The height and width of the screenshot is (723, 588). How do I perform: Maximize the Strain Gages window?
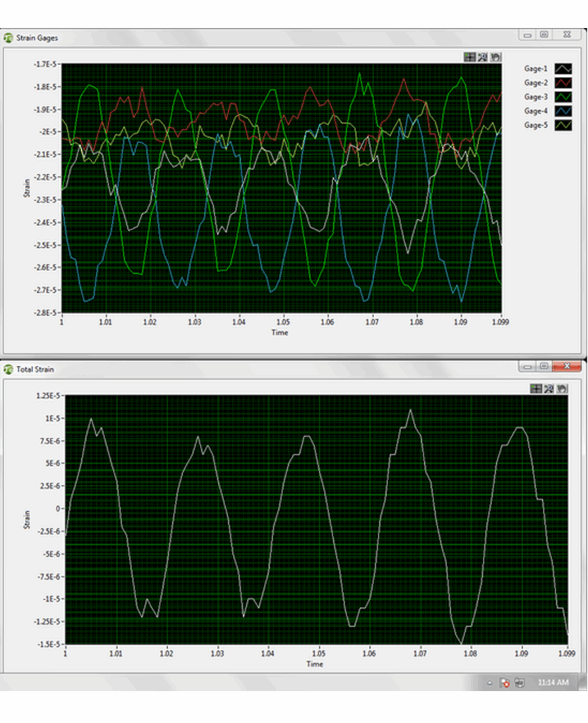point(544,34)
